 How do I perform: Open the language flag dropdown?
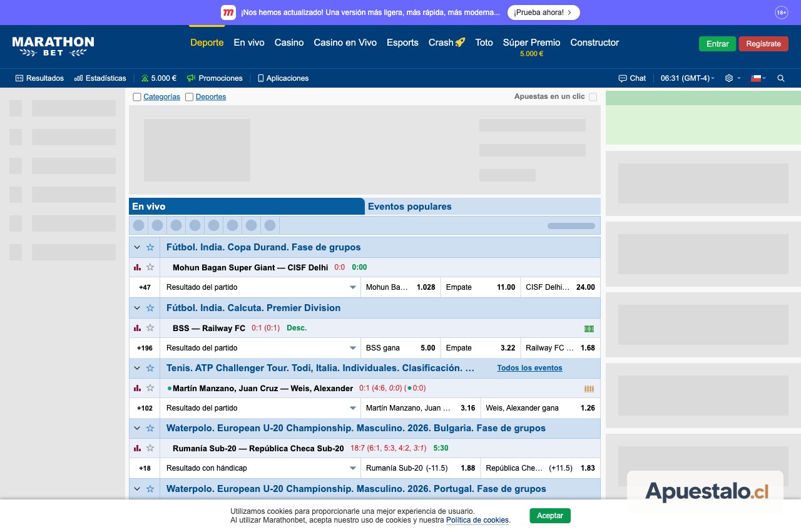tap(758, 78)
